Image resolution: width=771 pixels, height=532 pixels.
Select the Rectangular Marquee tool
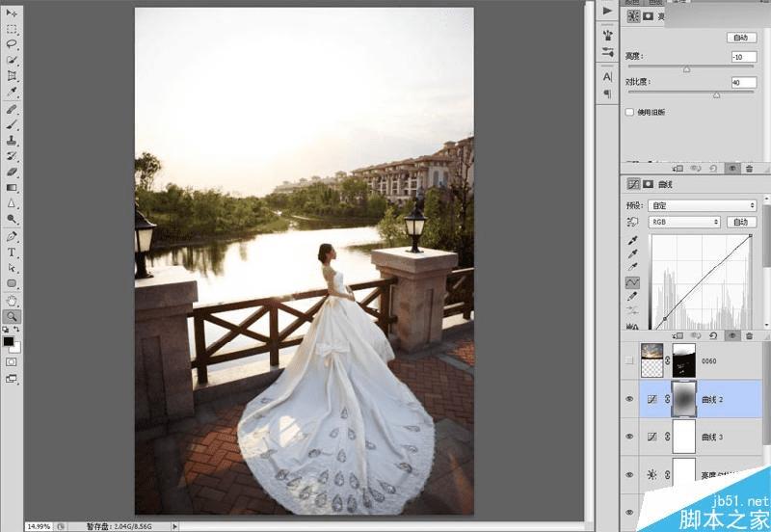click(x=12, y=29)
